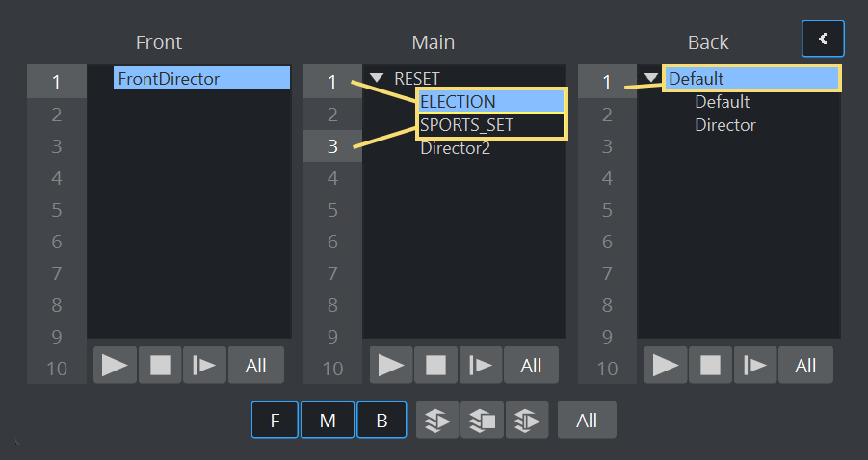The height and width of the screenshot is (460, 868).
Task: Play the Main layer directors
Action: [x=391, y=365]
